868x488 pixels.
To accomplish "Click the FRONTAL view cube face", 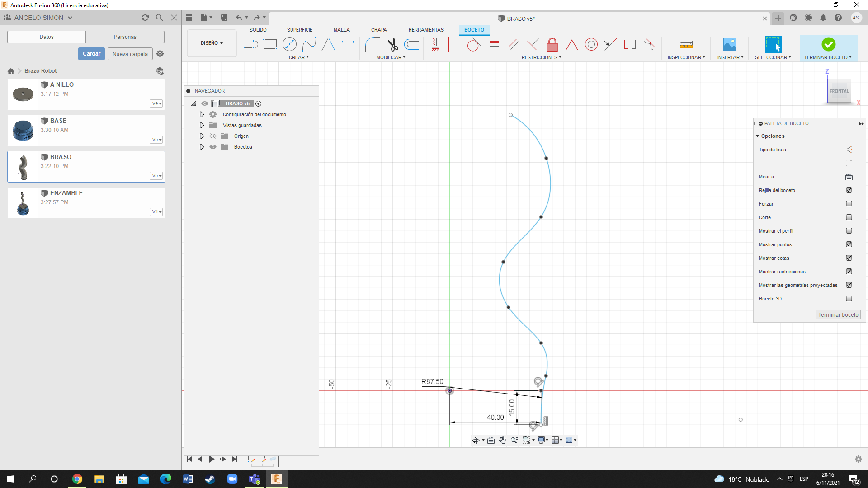I will (x=839, y=91).
